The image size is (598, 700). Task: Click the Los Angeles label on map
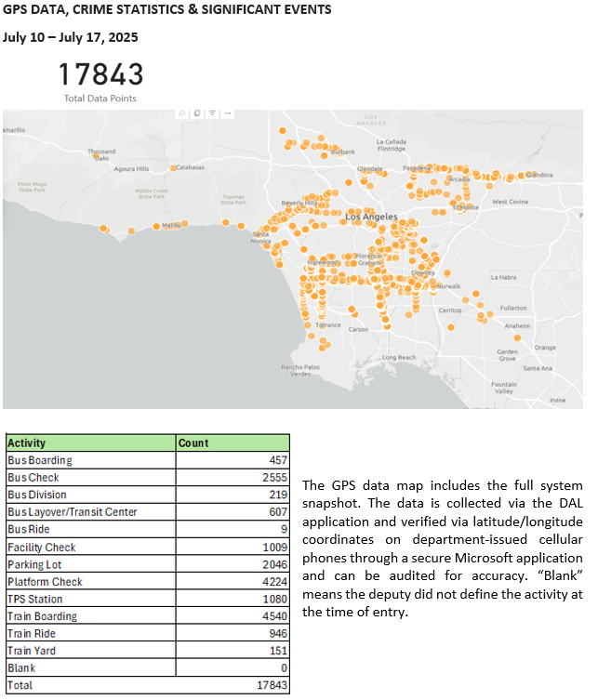pyautogui.click(x=371, y=217)
